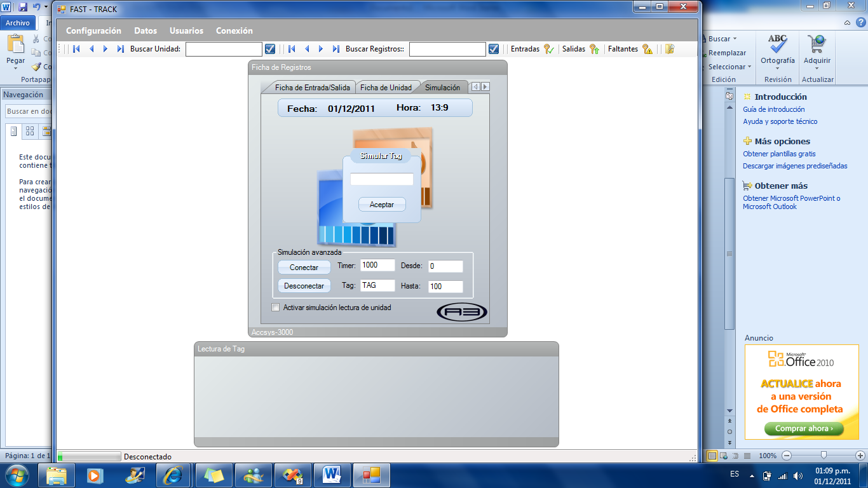Toggle the checkbox next to Buscar Unidad field
The width and height of the screenshot is (868, 488).
click(x=270, y=49)
